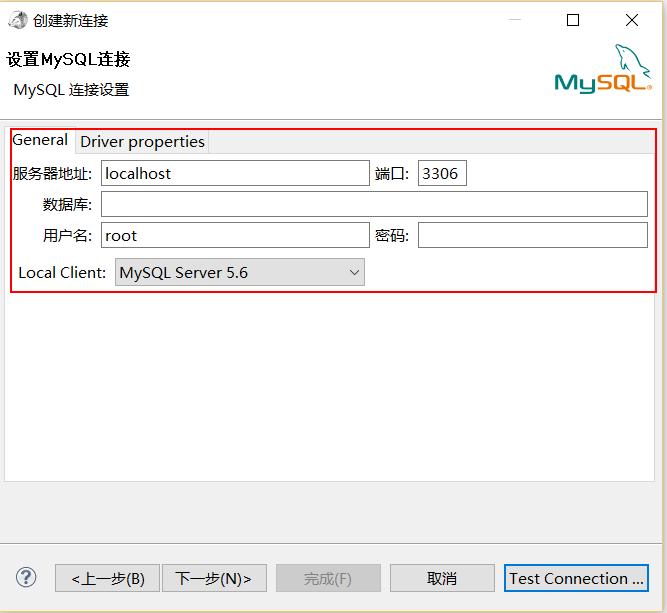Click the Test Connection button
Image resolution: width=667 pixels, height=613 pixels.
(576, 579)
